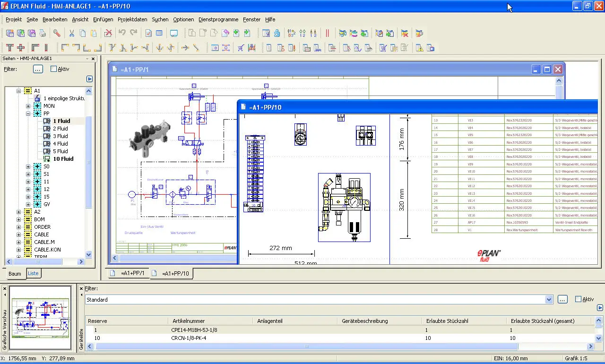Switch to the =A1+PP/1 page tab
The image size is (605, 364).
pyautogui.click(x=128, y=273)
